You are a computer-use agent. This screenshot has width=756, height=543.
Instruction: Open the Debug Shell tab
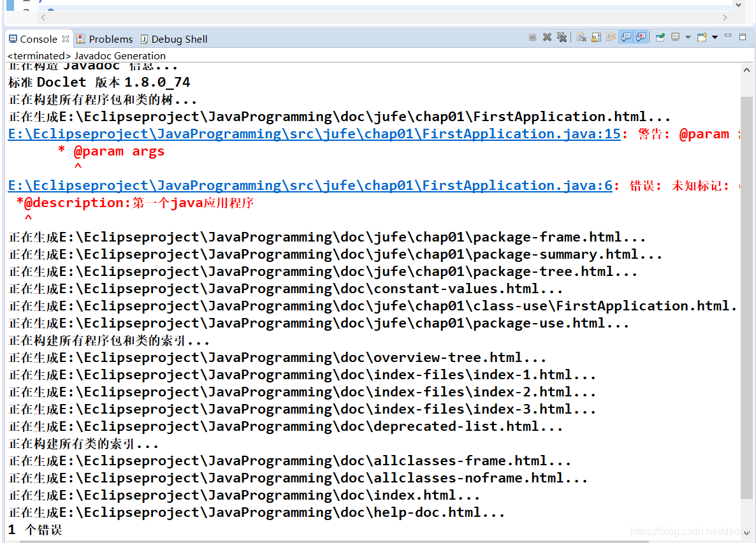173,39
